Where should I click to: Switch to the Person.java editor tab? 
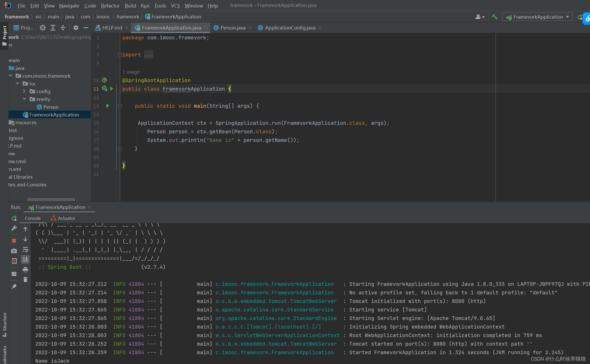[x=232, y=28]
